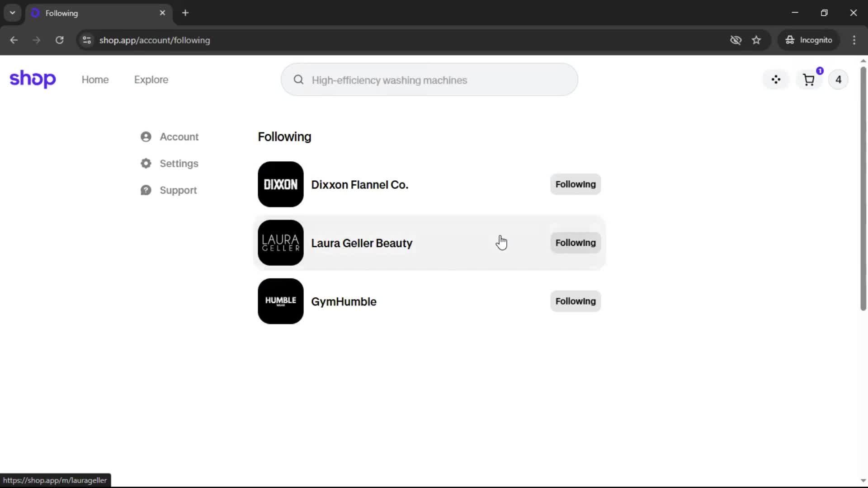Image resolution: width=868 pixels, height=488 pixels.
Task: Open the Explore navigation item
Action: (x=151, y=80)
